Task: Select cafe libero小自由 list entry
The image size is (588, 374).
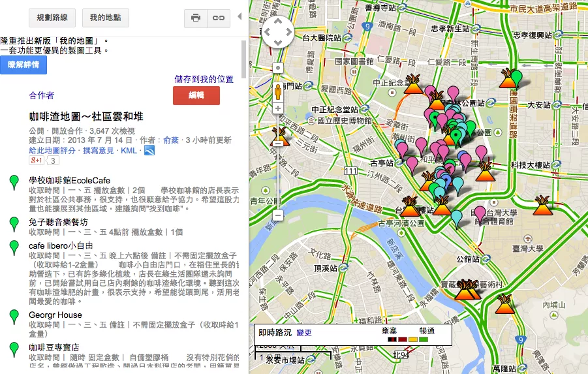Action: tap(61, 245)
